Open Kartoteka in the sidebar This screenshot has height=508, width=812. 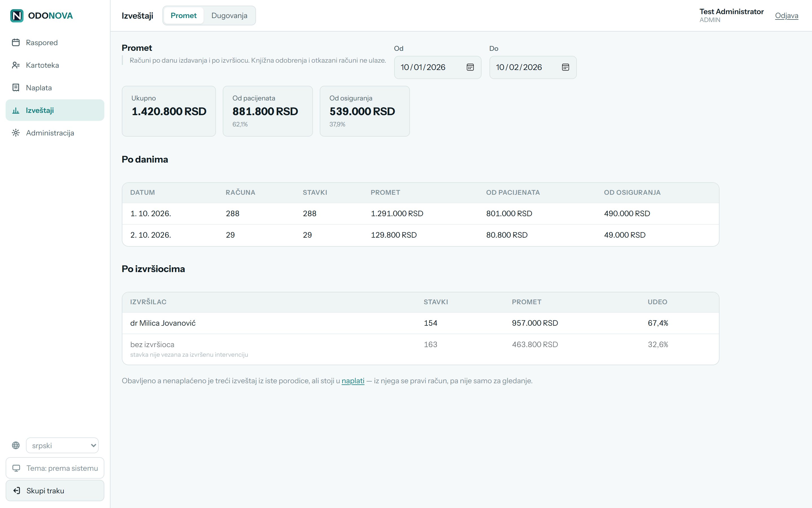tap(55, 65)
